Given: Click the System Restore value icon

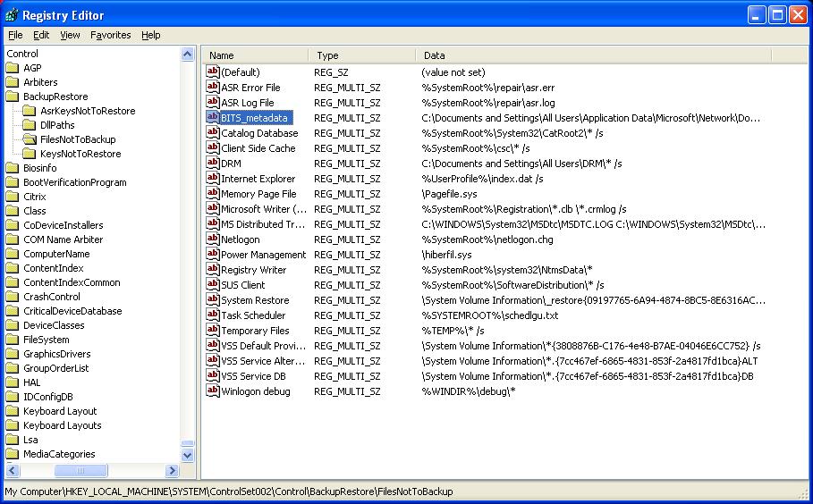Looking at the screenshot, I should pyautogui.click(x=213, y=298).
